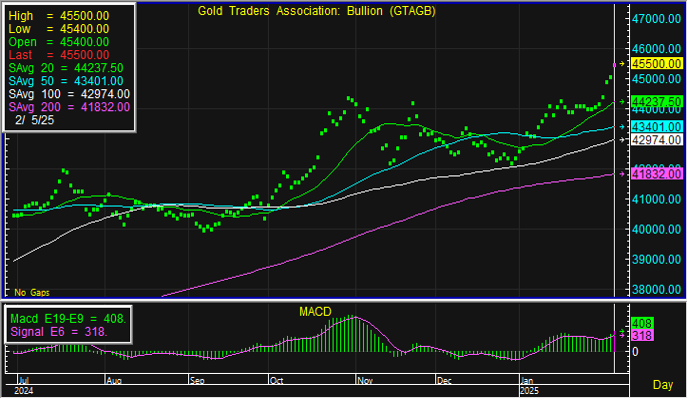Screen dimensions: 688x399
Task: Select the SAvg 200 = 41832.00 legend entry
Action: point(69,107)
